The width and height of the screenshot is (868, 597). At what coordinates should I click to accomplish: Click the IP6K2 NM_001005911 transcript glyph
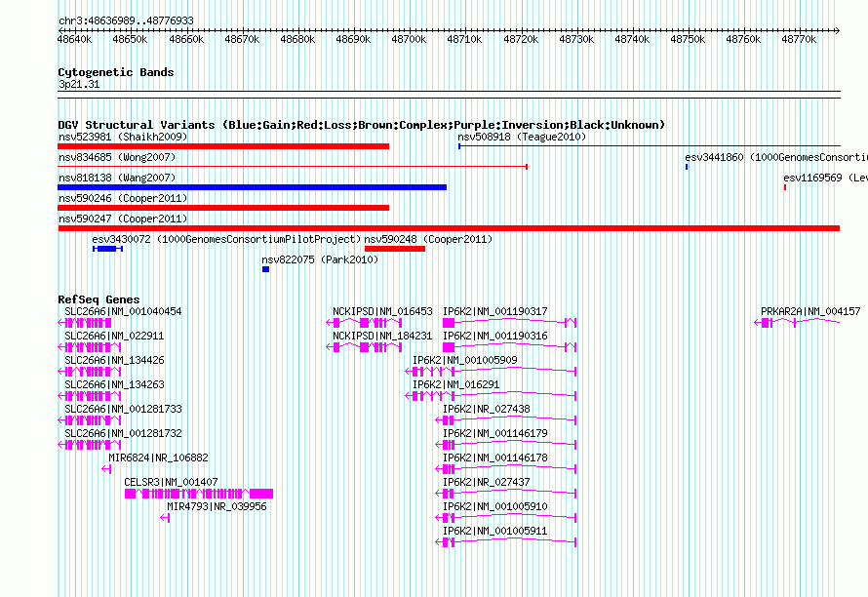pyautogui.click(x=506, y=542)
